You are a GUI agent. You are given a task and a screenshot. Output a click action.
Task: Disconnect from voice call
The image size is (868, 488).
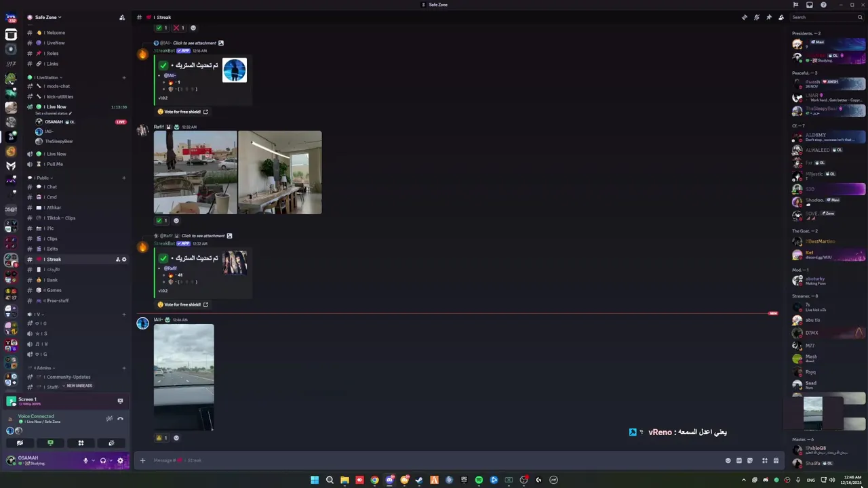coord(121,418)
